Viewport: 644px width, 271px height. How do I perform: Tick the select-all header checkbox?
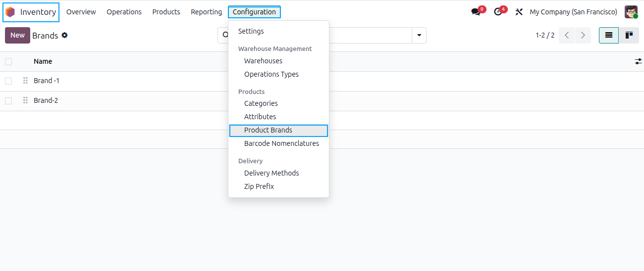pyautogui.click(x=8, y=62)
